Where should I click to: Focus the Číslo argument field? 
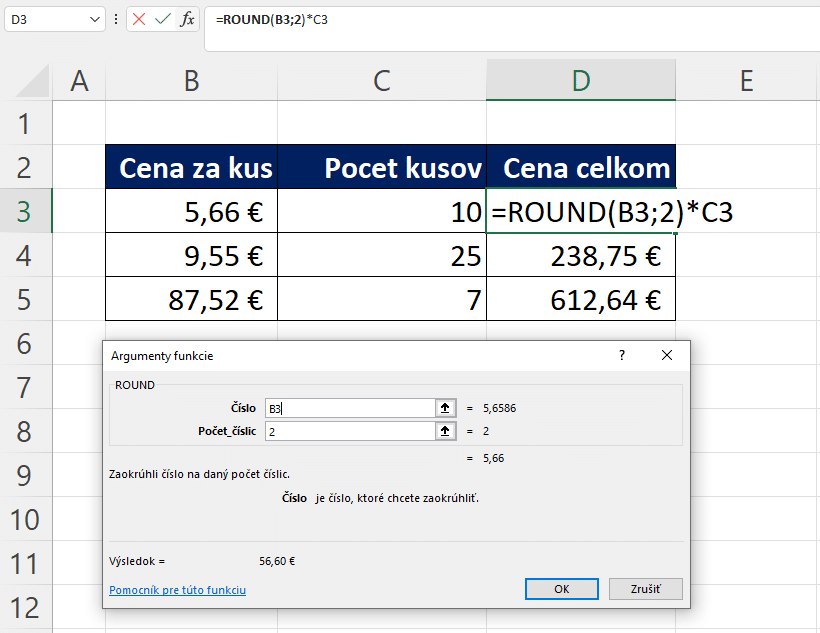coord(350,408)
